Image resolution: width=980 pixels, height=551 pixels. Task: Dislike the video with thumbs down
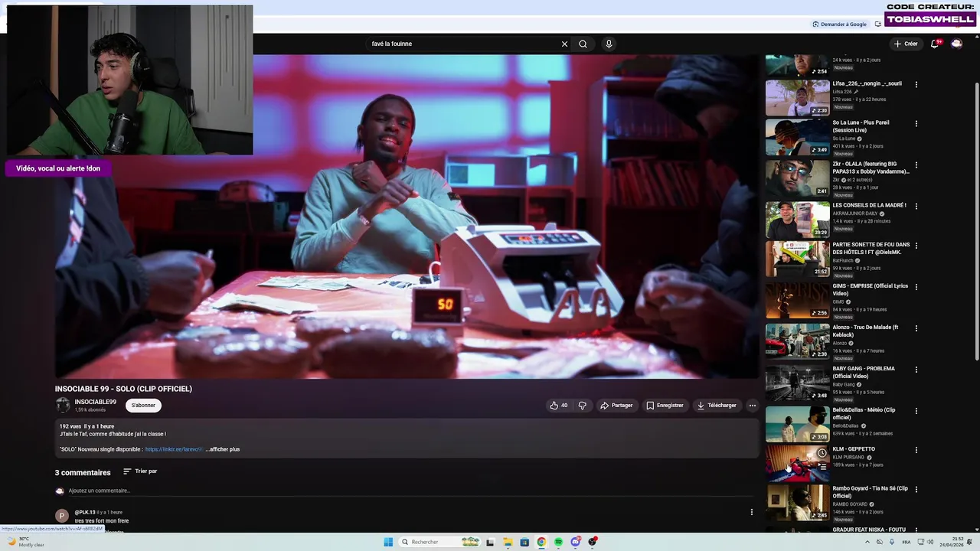tap(582, 406)
